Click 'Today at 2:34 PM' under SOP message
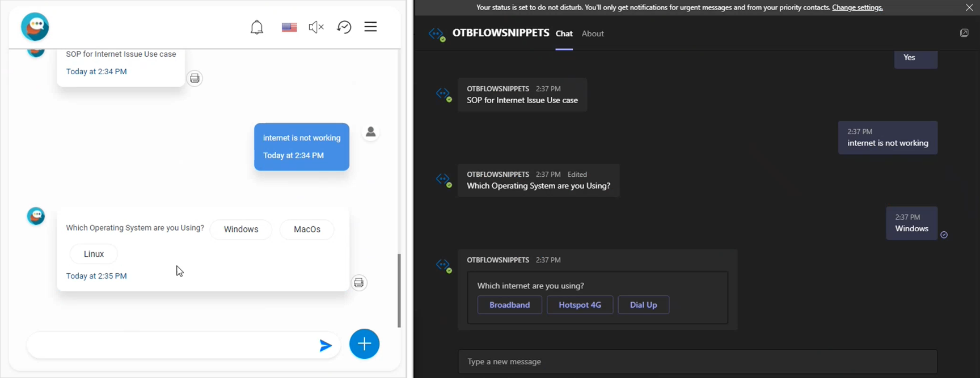 click(x=96, y=71)
